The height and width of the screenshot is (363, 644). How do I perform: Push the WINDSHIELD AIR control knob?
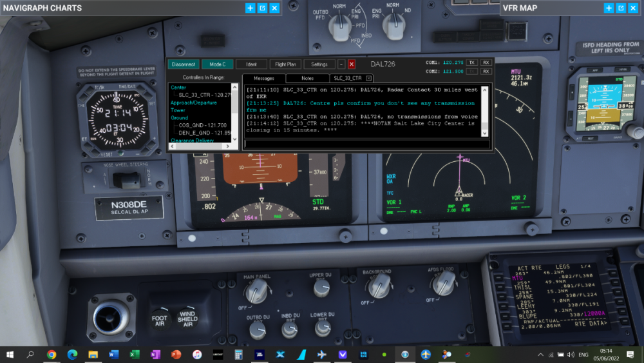pyautogui.click(x=187, y=319)
